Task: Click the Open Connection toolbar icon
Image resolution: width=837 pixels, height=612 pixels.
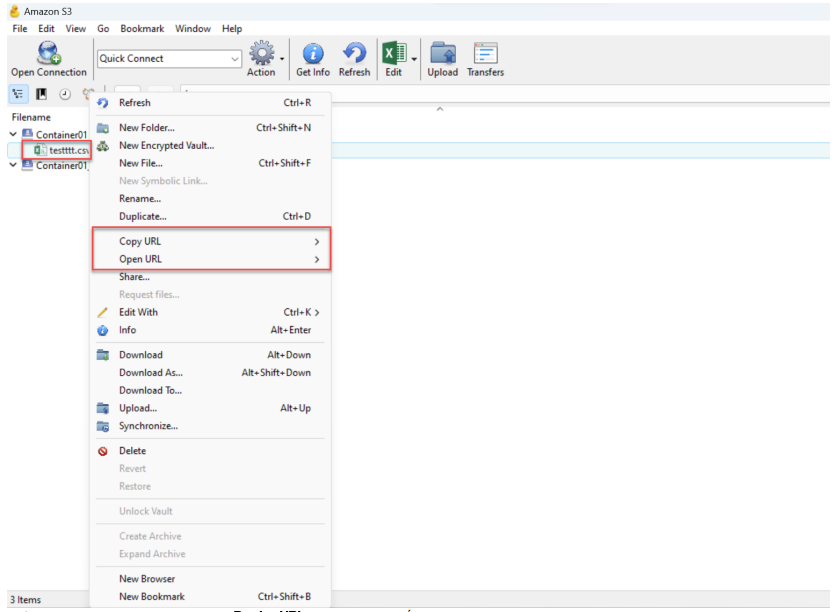Action: point(48,55)
